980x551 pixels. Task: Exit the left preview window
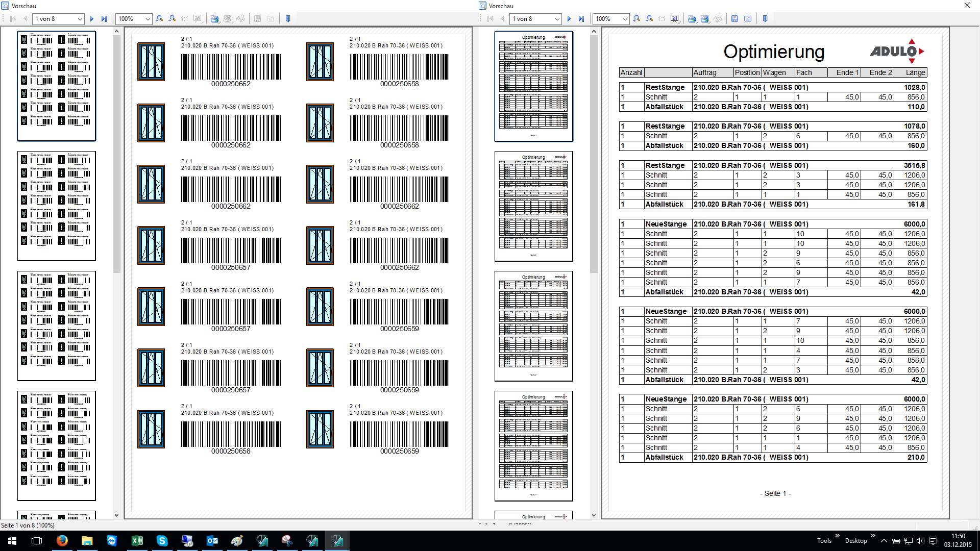click(x=288, y=19)
